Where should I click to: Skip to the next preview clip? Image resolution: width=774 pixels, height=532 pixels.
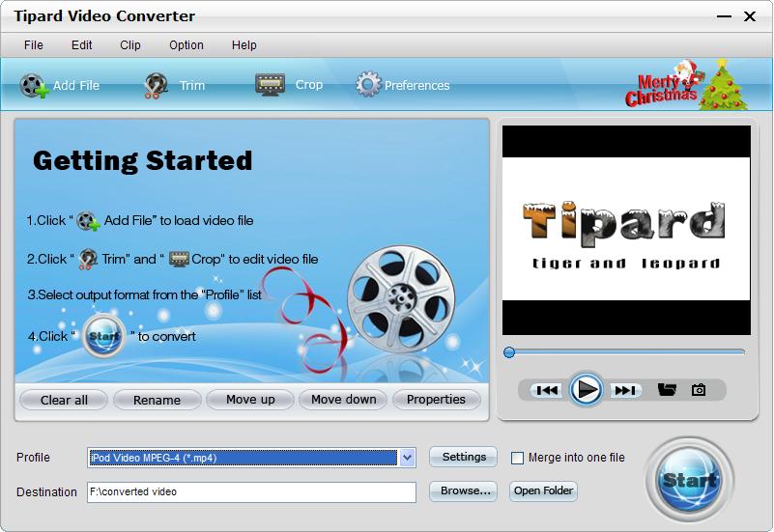click(625, 390)
